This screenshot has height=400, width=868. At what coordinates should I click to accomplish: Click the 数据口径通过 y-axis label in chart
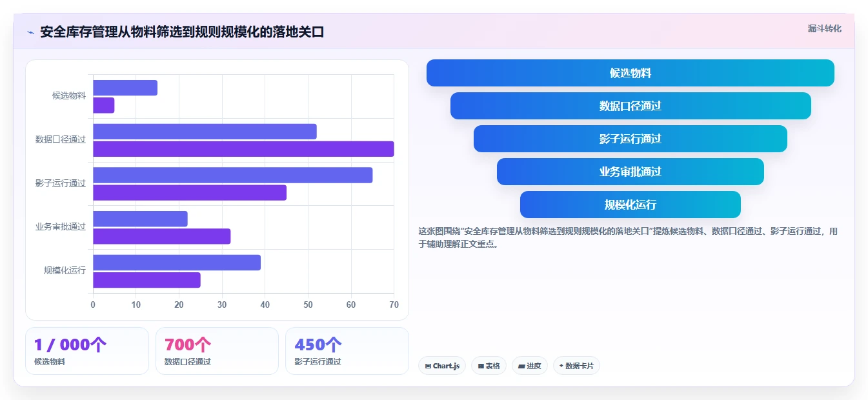[61, 139]
